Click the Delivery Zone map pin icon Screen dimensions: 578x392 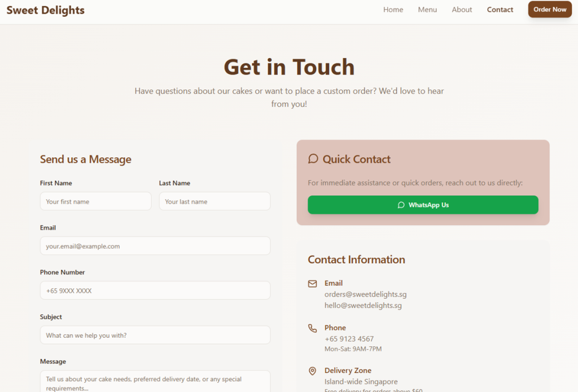pyautogui.click(x=312, y=371)
